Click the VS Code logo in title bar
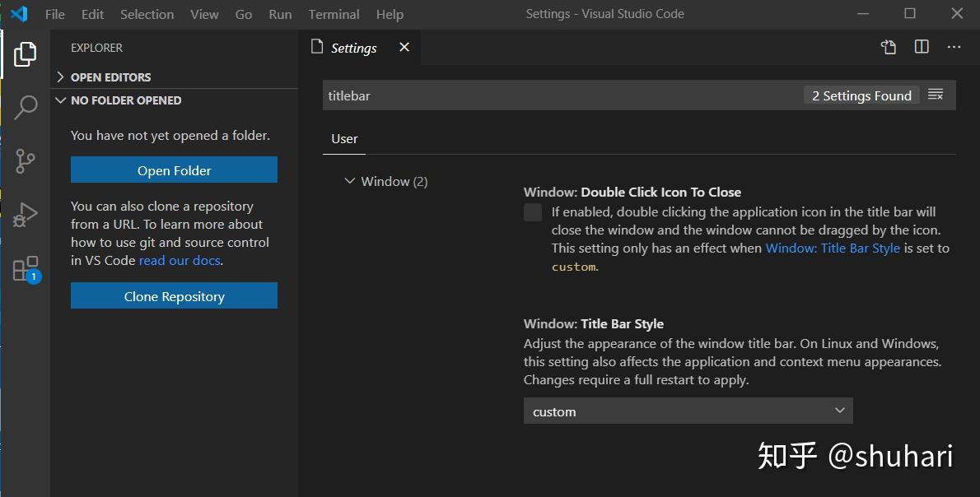The image size is (980, 497). tap(18, 13)
